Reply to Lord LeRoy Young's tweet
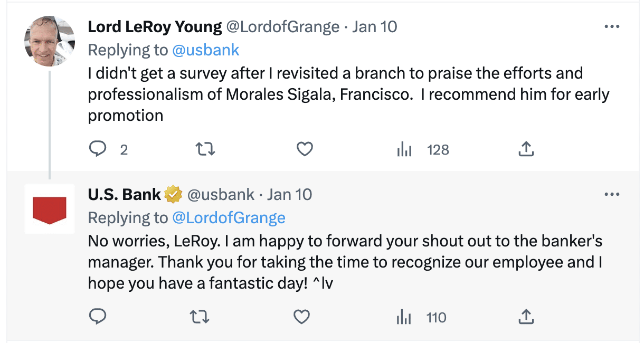 tap(98, 150)
